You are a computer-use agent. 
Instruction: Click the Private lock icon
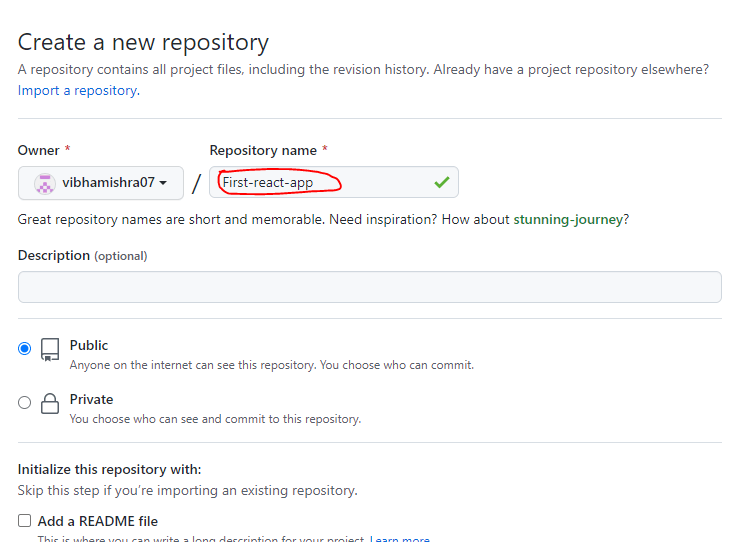point(50,403)
